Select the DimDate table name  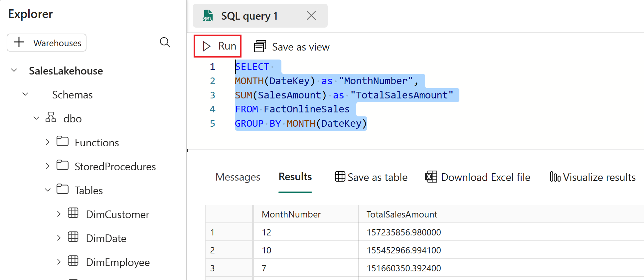click(106, 238)
